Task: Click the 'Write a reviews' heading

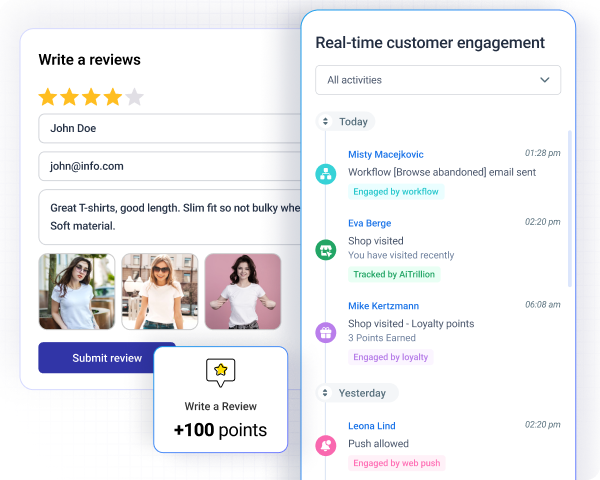Action: coord(90,60)
